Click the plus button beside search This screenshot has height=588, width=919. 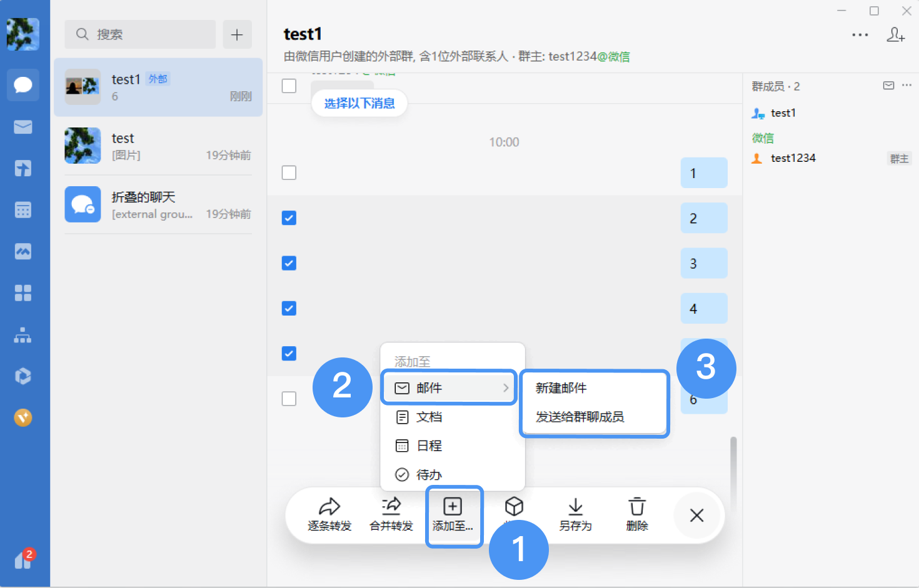coord(237,34)
